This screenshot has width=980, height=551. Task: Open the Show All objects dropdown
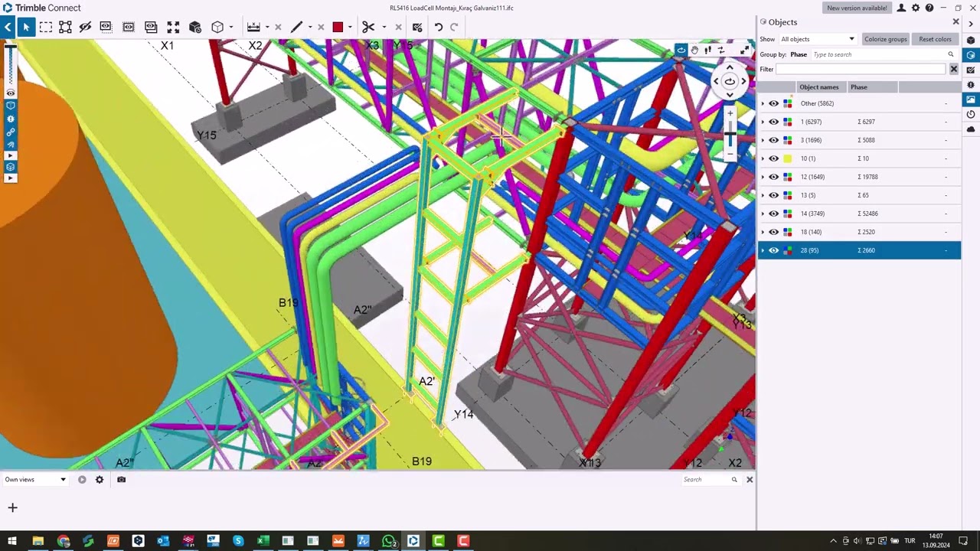(818, 39)
